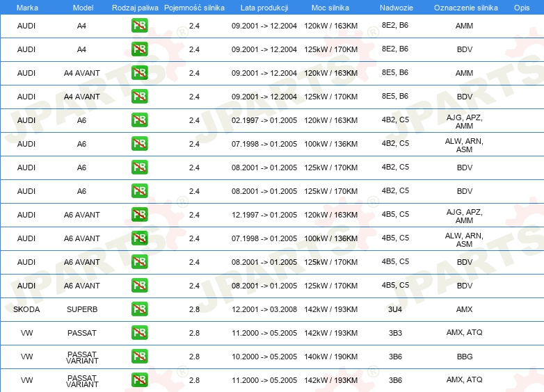Click the Model column header

[83, 8]
